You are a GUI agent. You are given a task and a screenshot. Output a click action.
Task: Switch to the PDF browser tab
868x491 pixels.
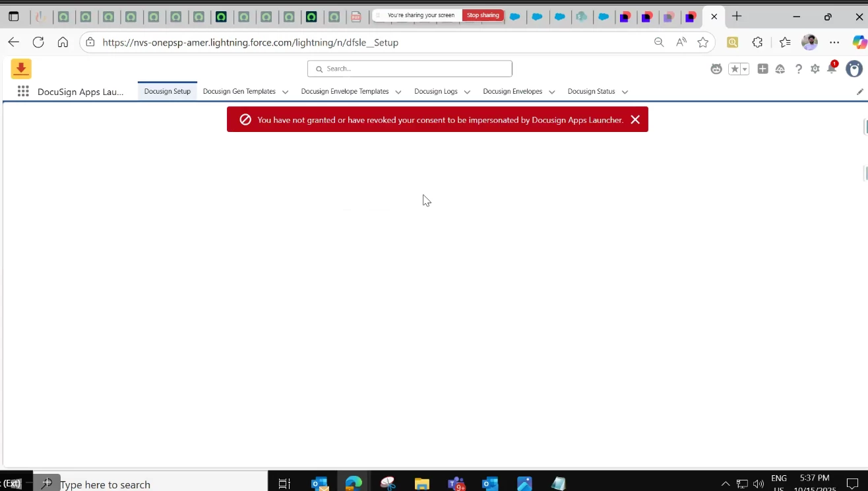[x=356, y=17]
